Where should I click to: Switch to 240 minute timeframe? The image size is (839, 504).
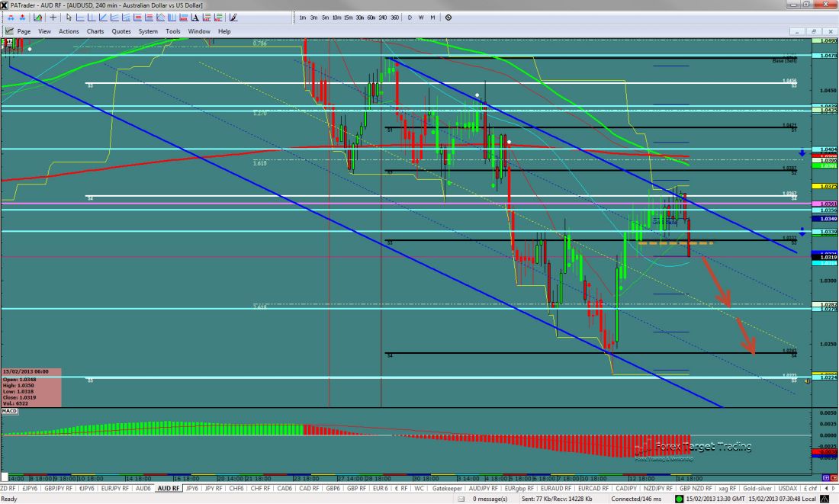coord(383,17)
